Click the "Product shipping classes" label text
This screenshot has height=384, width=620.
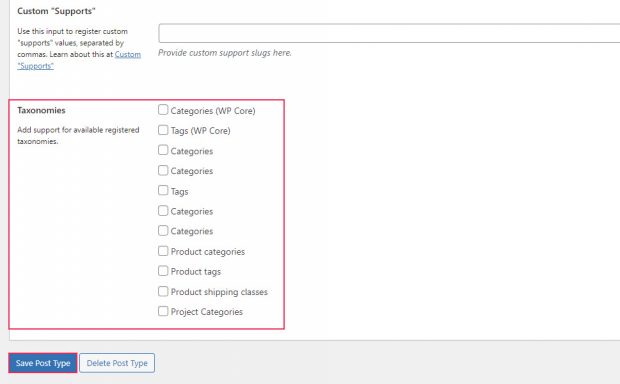pyautogui.click(x=219, y=292)
